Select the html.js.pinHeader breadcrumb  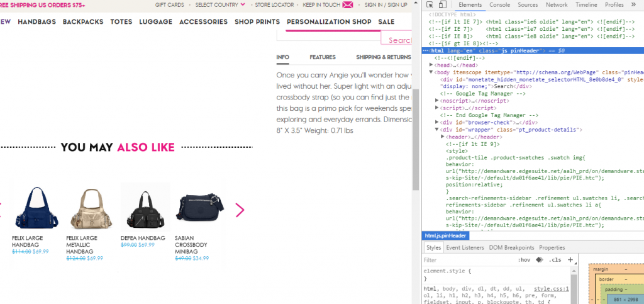coord(446,236)
